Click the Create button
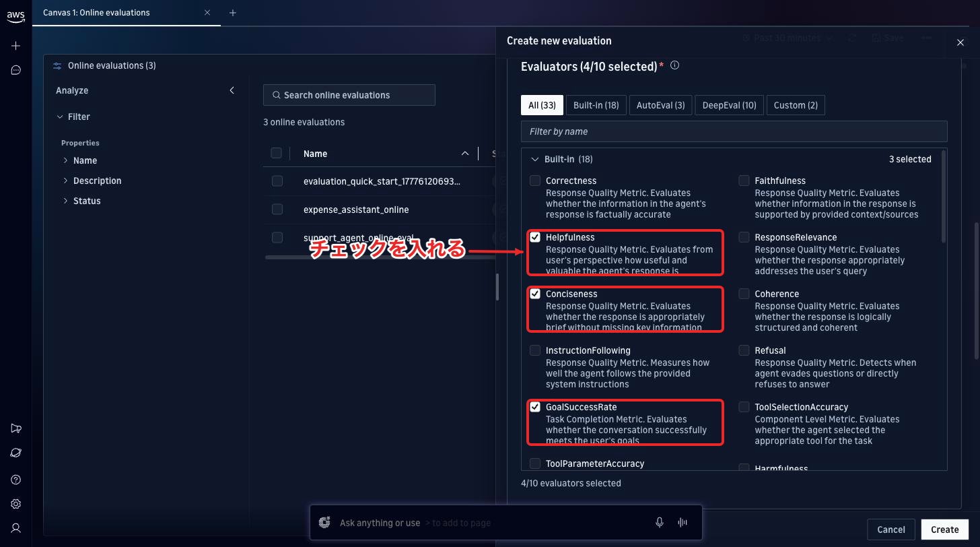 pyautogui.click(x=945, y=529)
